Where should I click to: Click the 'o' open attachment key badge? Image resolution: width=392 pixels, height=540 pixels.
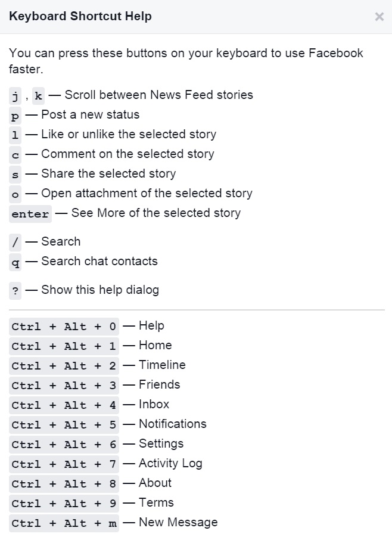[15, 194]
